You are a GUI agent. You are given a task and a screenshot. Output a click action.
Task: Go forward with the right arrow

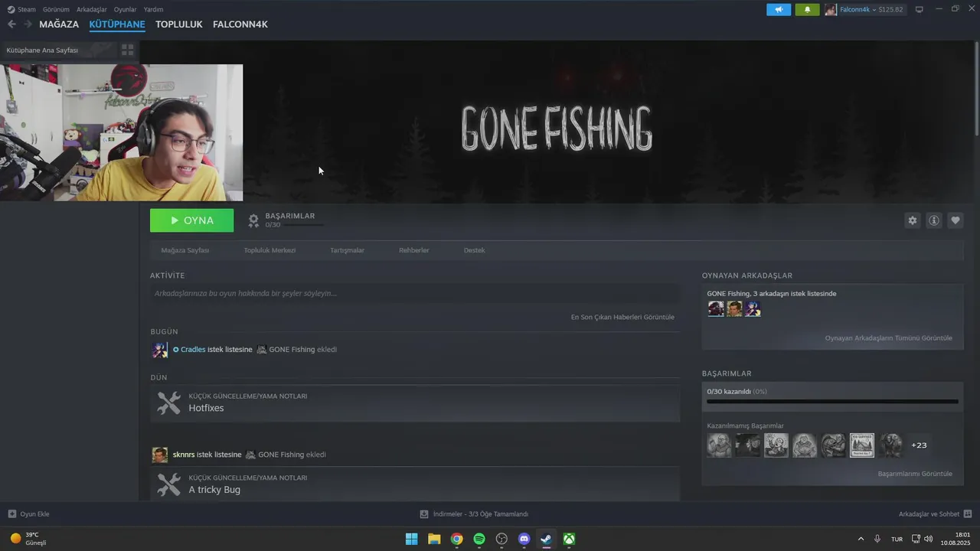(28, 24)
